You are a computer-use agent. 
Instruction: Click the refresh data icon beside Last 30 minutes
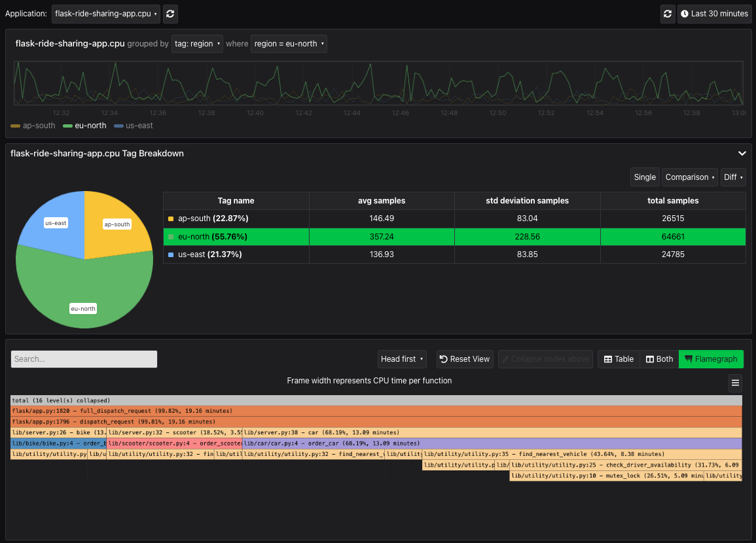pyautogui.click(x=667, y=14)
